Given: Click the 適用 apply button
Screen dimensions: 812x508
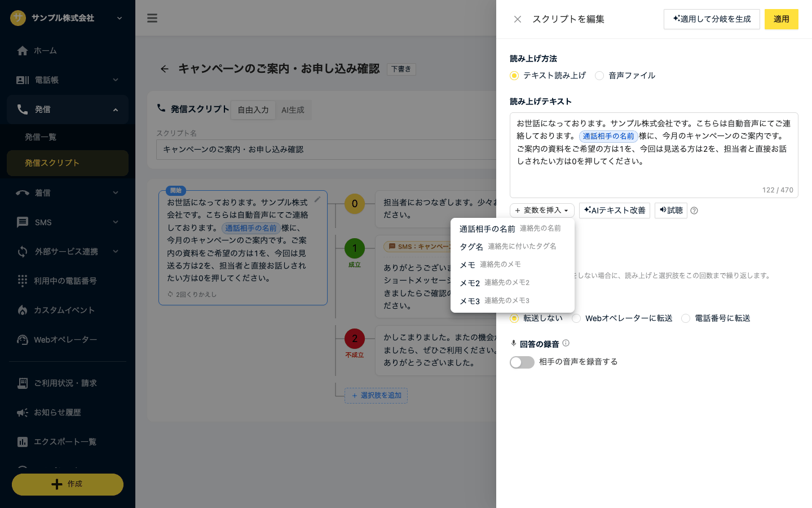Looking at the screenshot, I should coord(782,19).
